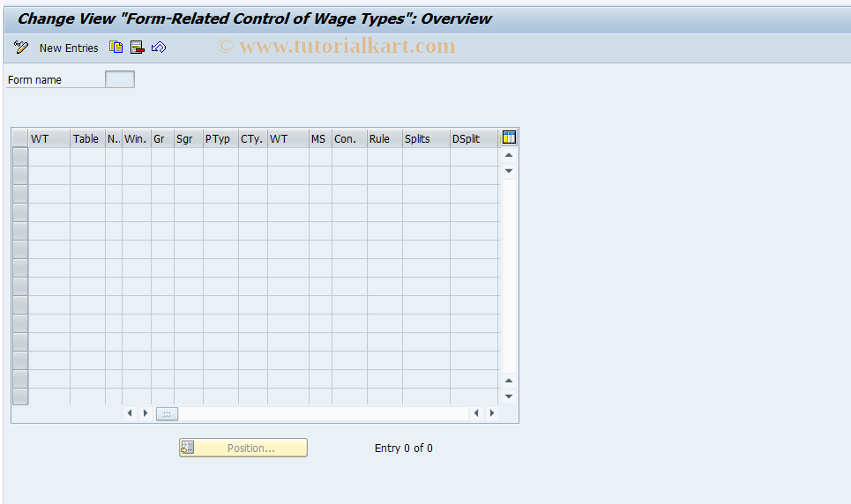This screenshot has width=851, height=504.
Task: Click the select-all corner cell of table
Action: (x=20, y=139)
